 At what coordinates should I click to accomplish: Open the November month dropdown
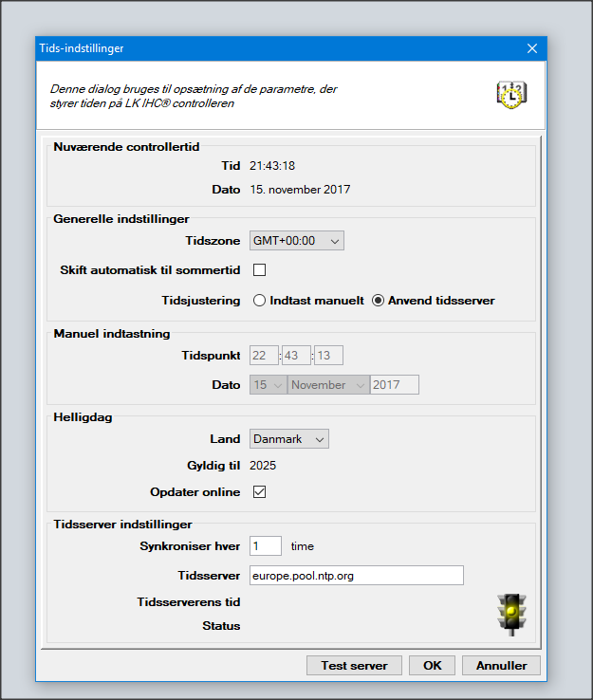click(x=328, y=384)
